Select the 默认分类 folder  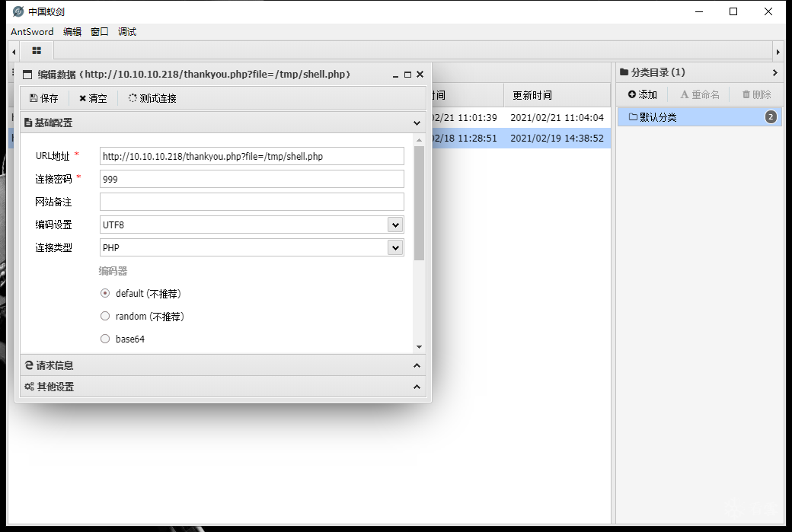[x=700, y=117]
